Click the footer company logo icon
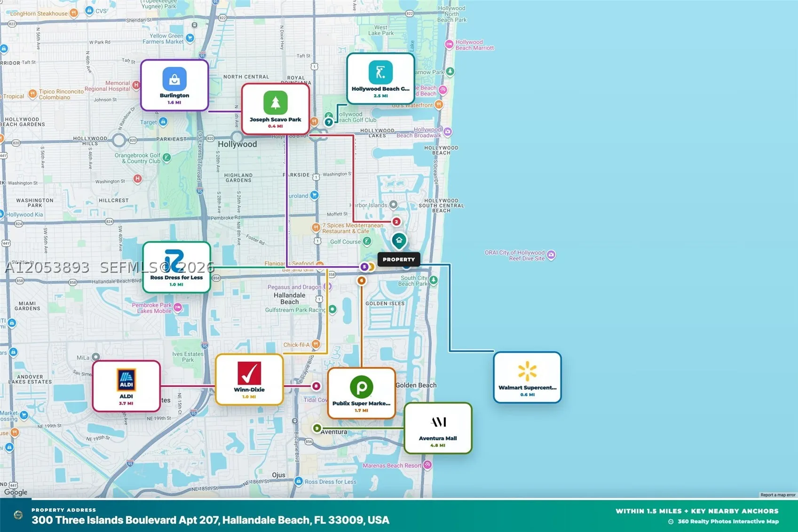798x532 pixels. pyautogui.click(x=18, y=515)
